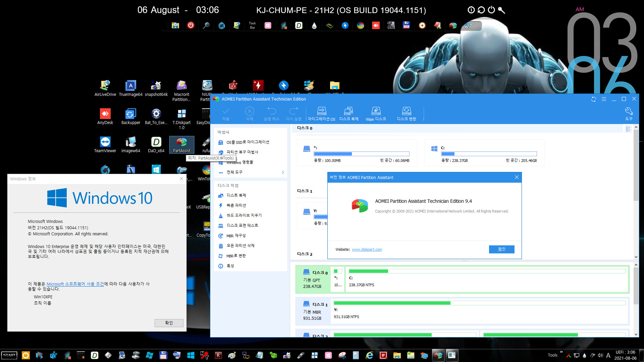The image size is (644, 362).
Task: Click the Apply (적용) checkmark icon
Action: tap(226, 114)
